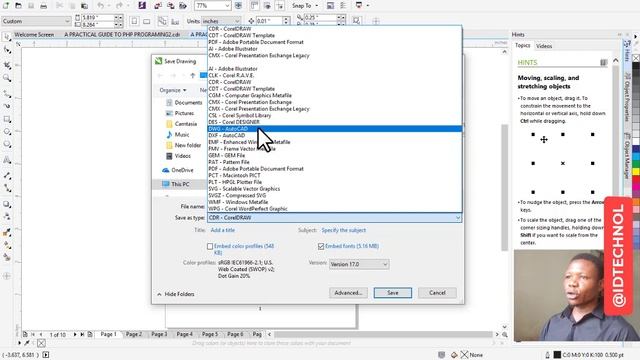This screenshot has height=360, width=640.
Task: Switch to the Page 4 tab
Action: point(184,334)
